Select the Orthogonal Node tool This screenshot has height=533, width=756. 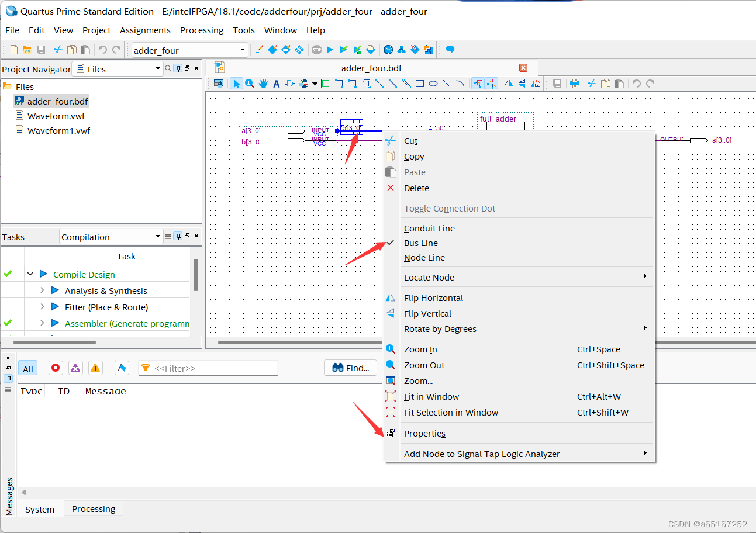pyautogui.click(x=339, y=84)
